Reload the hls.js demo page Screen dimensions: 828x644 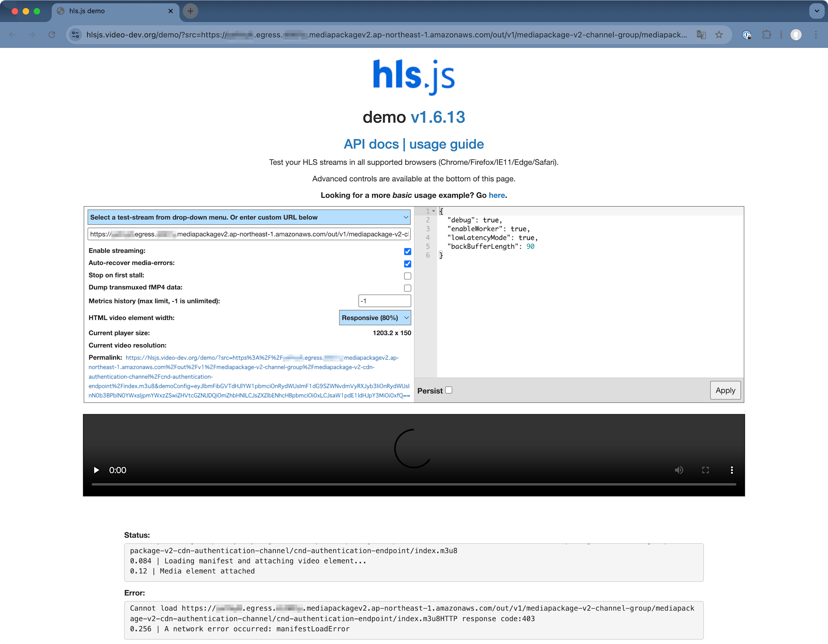(x=52, y=35)
